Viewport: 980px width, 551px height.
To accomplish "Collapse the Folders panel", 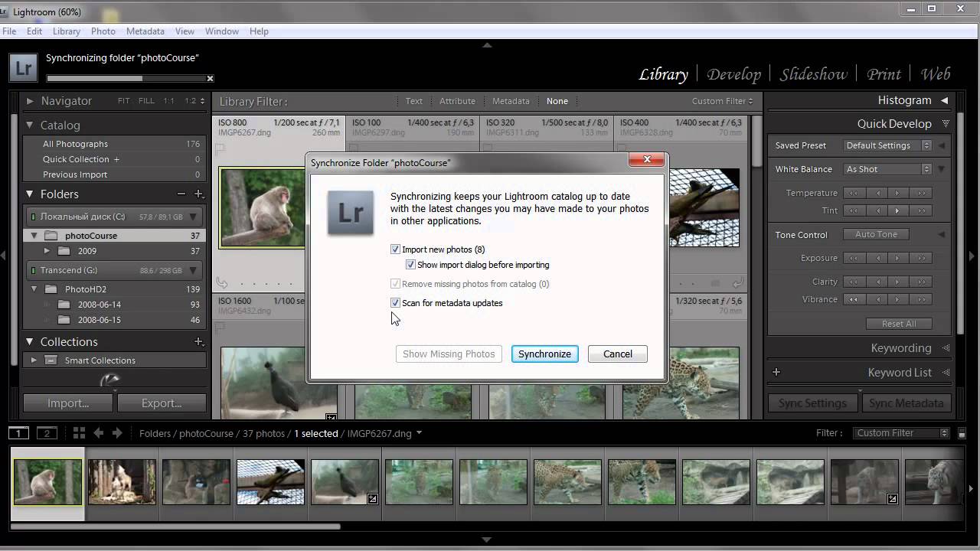I will (30, 194).
